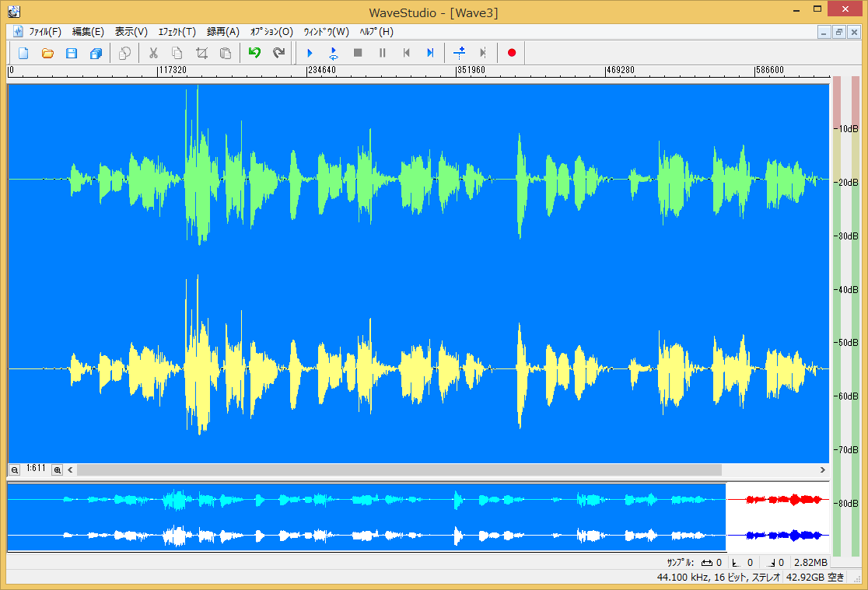Click the 44.100 kHz format status
868x590 pixels.
tap(718, 578)
